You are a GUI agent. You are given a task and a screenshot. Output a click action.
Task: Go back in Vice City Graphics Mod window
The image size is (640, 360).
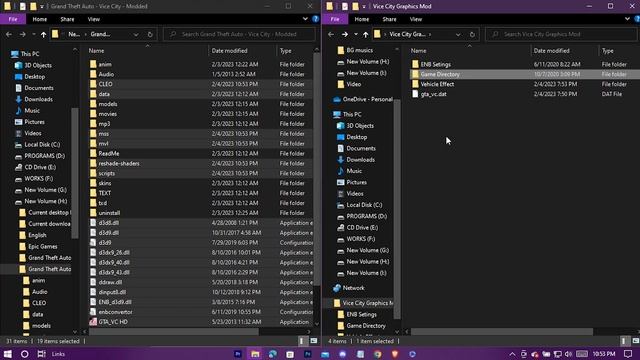point(331,34)
